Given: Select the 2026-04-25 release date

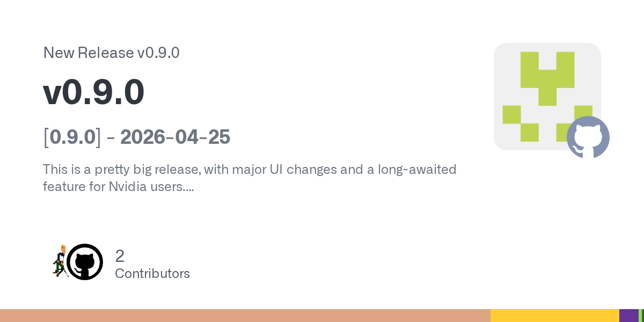Looking at the screenshot, I should pyautogui.click(x=175, y=137).
